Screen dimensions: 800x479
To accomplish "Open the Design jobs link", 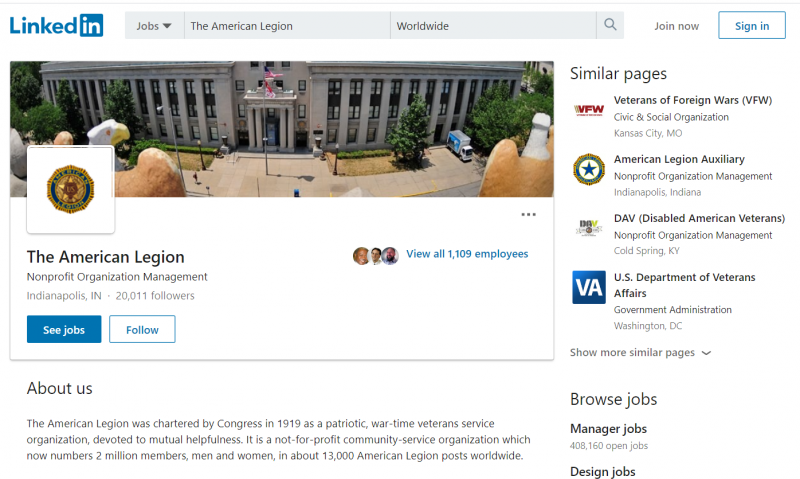I will [603, 472].
